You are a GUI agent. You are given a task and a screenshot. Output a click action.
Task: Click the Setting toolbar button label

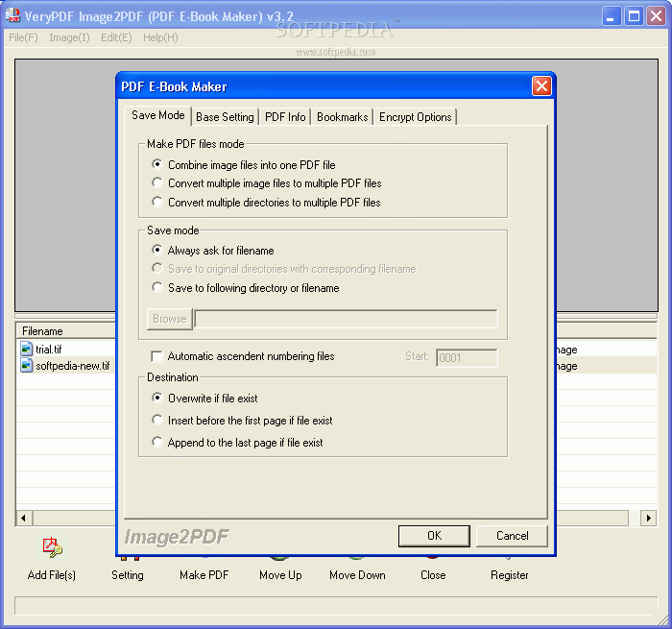pyautogui.click(x=128, y=575)
